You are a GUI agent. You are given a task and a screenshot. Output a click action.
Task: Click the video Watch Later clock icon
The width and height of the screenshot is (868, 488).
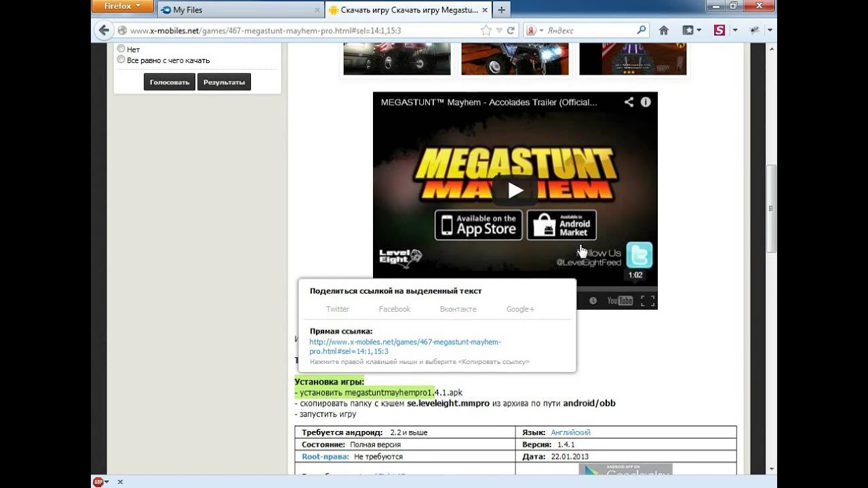593,300
